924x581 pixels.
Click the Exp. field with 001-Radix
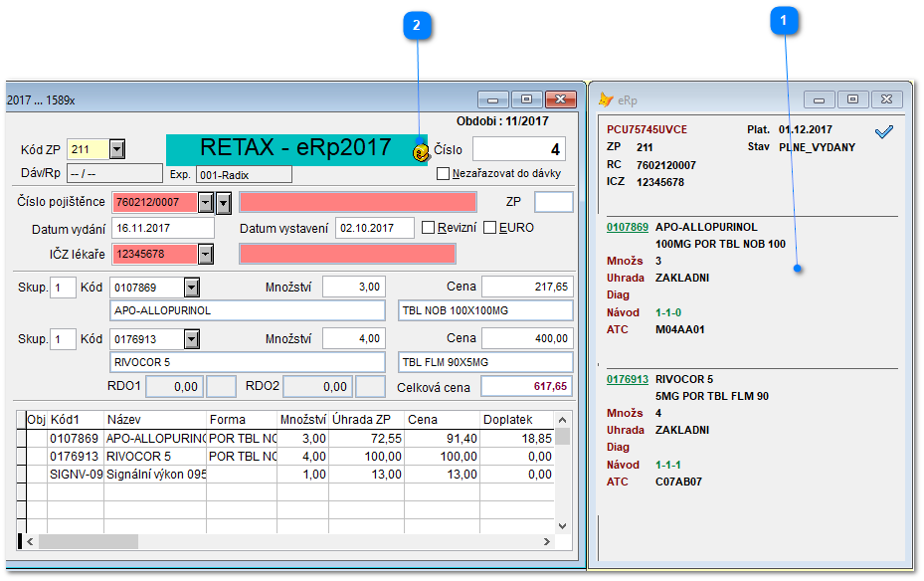click(x=244, y=175)
